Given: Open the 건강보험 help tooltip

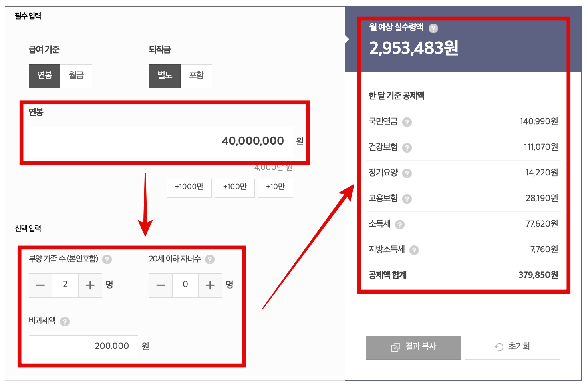Looking at the screenshot, I should tap(407, 147).
